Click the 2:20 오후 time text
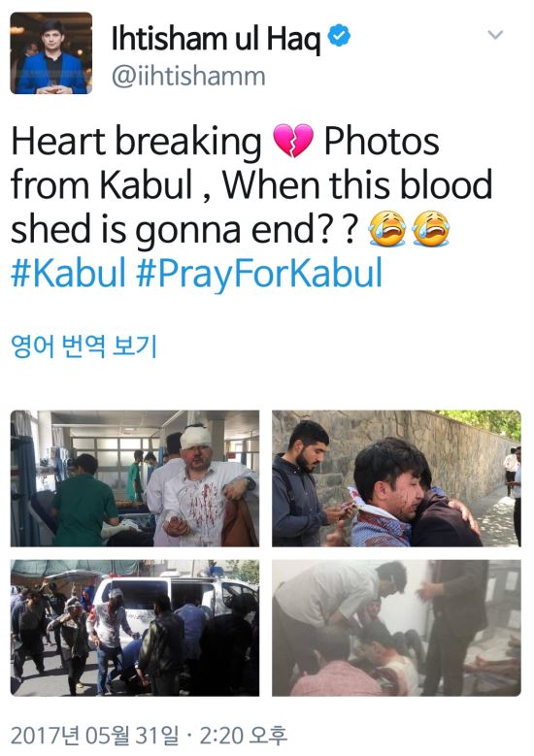 click(243, 736)
